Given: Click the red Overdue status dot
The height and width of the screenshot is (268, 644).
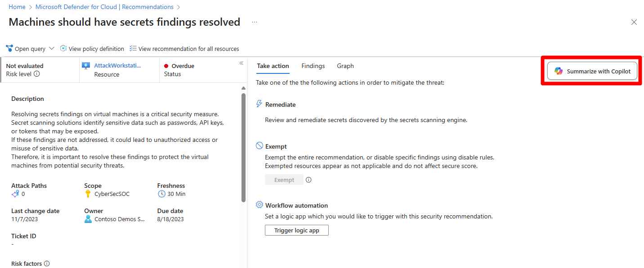Looking at the screenshot, I should coord(166,66).
